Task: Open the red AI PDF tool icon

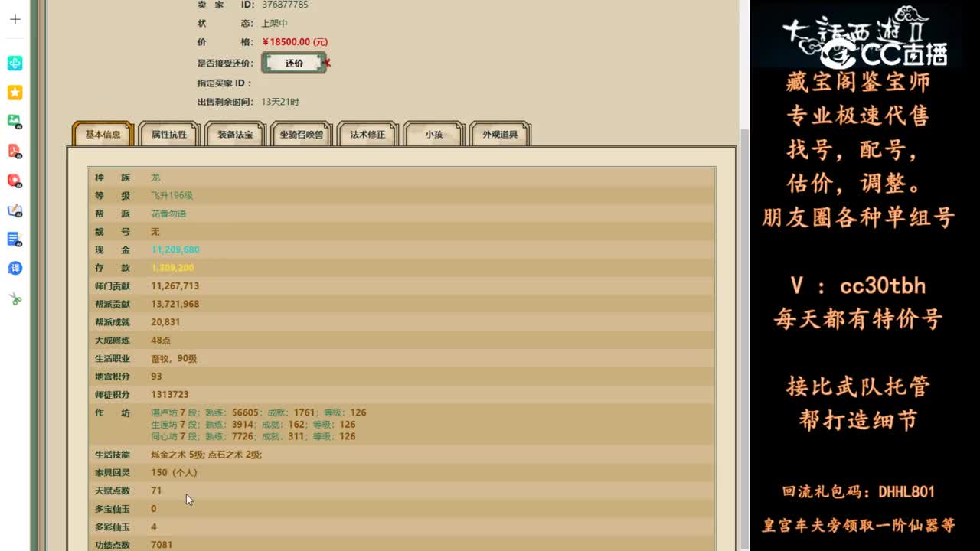Action: point(15,151)
